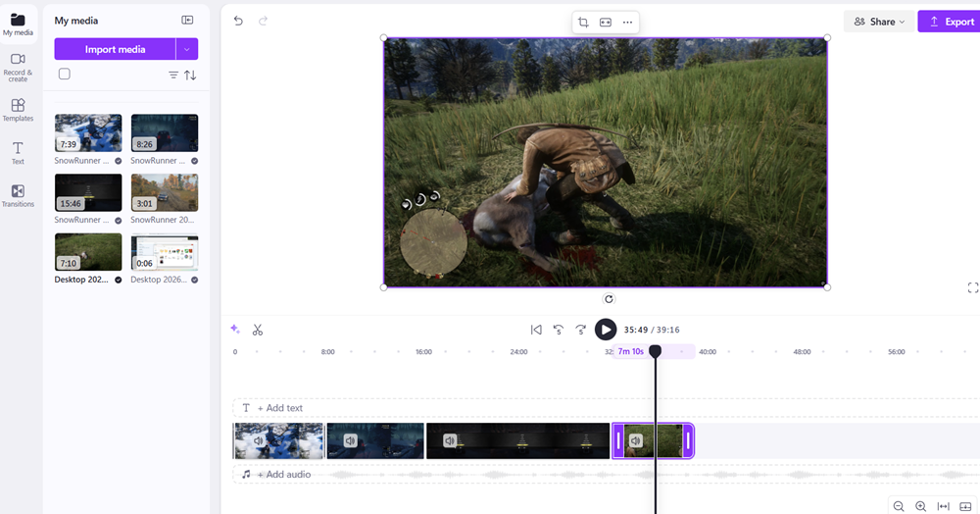Select the Crop tool in floating toolbar
This screenshot has width=980, height=514.
[x=583, y=23]
